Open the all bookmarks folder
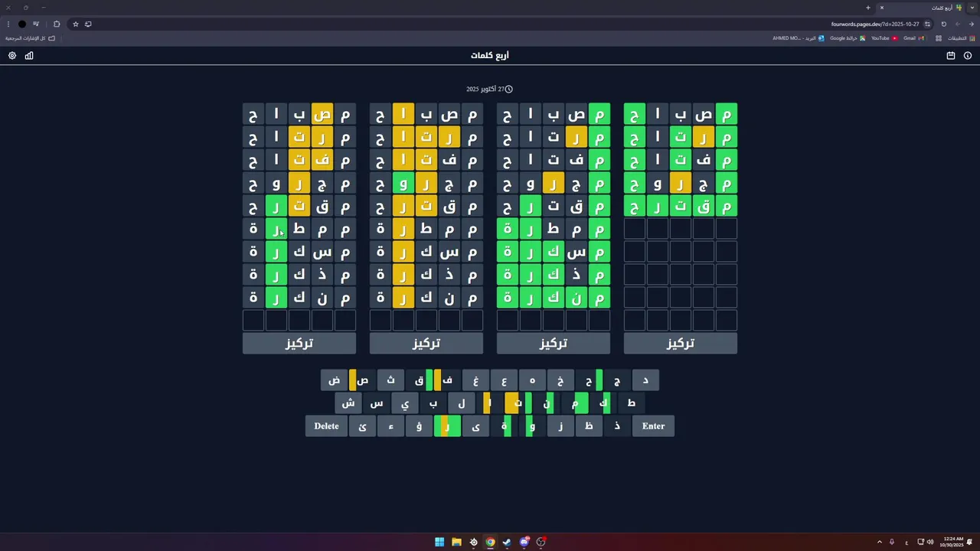 [x=31, y=38]
